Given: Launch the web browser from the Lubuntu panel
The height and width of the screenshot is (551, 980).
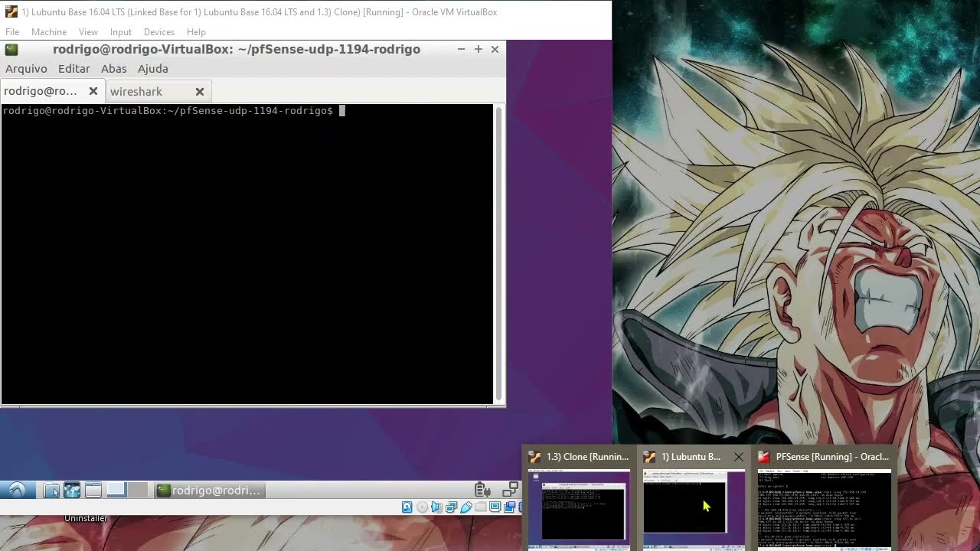Looking at the screenshot, I should click(72, 491).
